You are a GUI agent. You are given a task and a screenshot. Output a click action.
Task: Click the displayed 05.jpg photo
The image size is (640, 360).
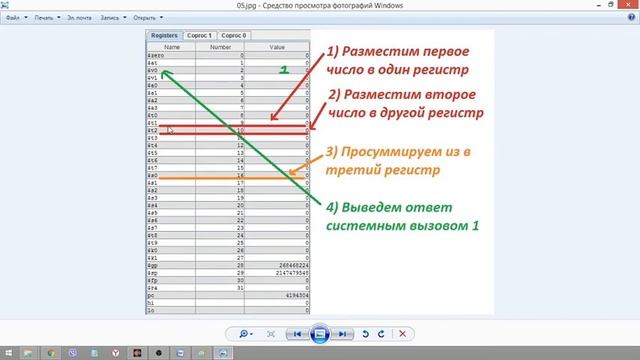[x=320, y=172]
